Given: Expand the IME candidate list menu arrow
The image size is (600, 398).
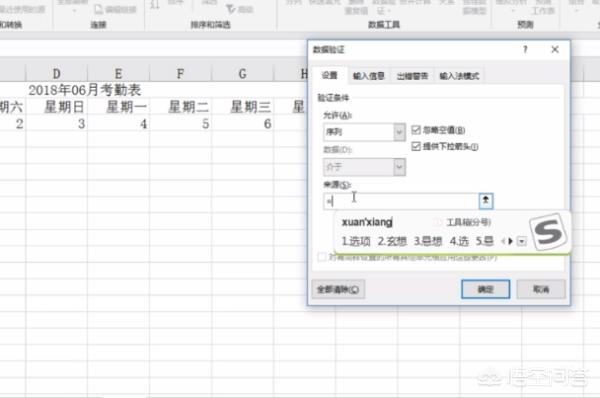Looking at the screenshot, I should coord(522,241).
